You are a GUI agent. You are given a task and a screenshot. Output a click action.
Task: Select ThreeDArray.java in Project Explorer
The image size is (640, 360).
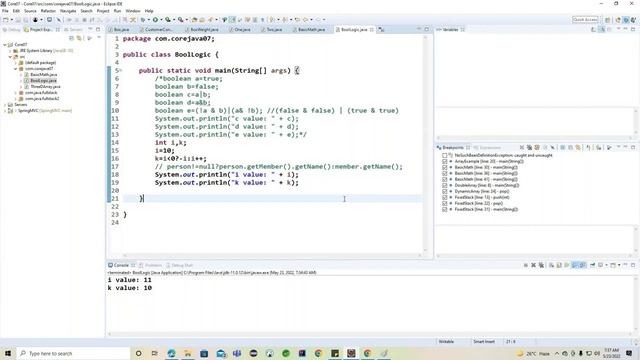click(45, 87)
